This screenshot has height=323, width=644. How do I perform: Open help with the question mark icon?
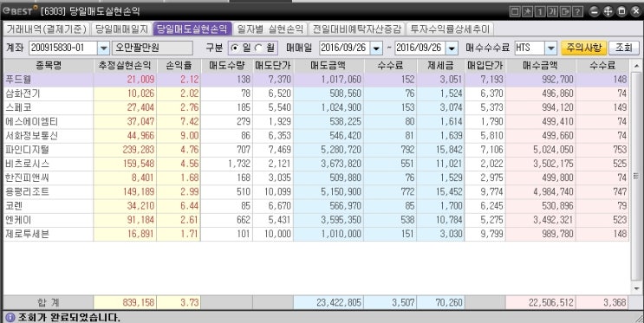[577, 11]
